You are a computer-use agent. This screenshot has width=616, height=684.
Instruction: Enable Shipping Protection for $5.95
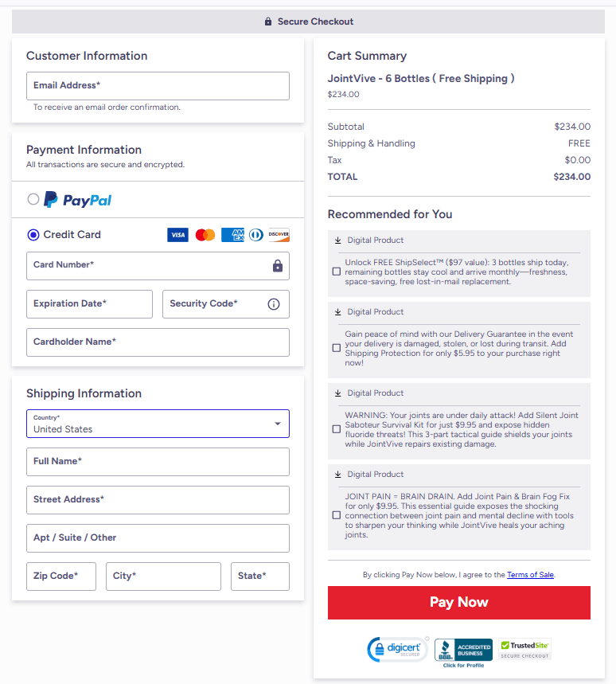pyautogui.click(x=336, y=347)
